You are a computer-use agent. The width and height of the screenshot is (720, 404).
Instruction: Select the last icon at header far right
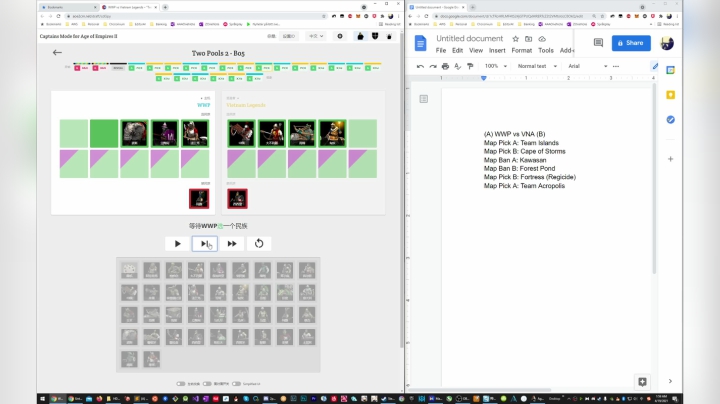[x=389, y=36]
